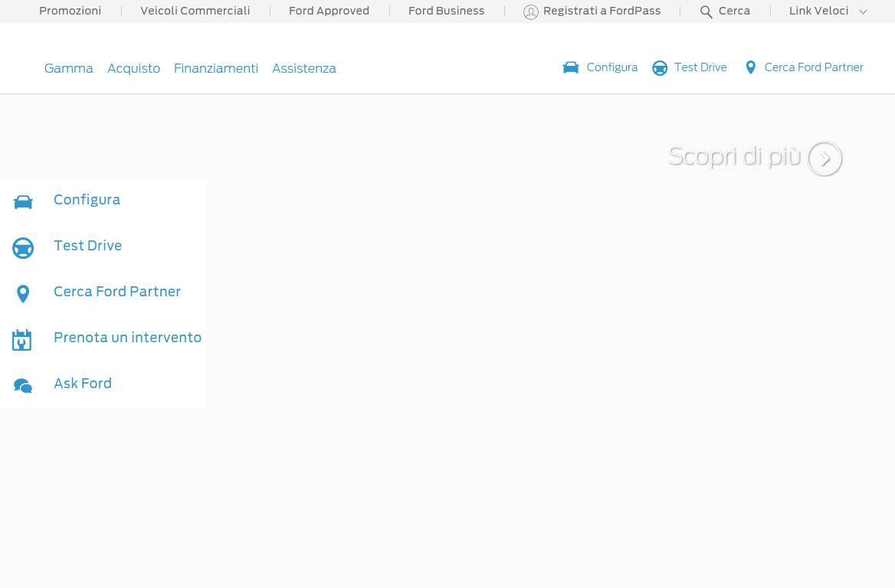Screen dimensions: 895x588
Task: Click the sidebar car Configura icon
Action: 23,201
